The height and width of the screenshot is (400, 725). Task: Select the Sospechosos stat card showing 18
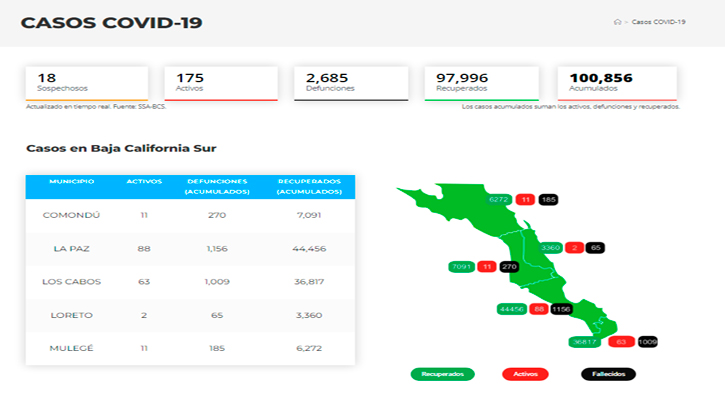[86, 82]
